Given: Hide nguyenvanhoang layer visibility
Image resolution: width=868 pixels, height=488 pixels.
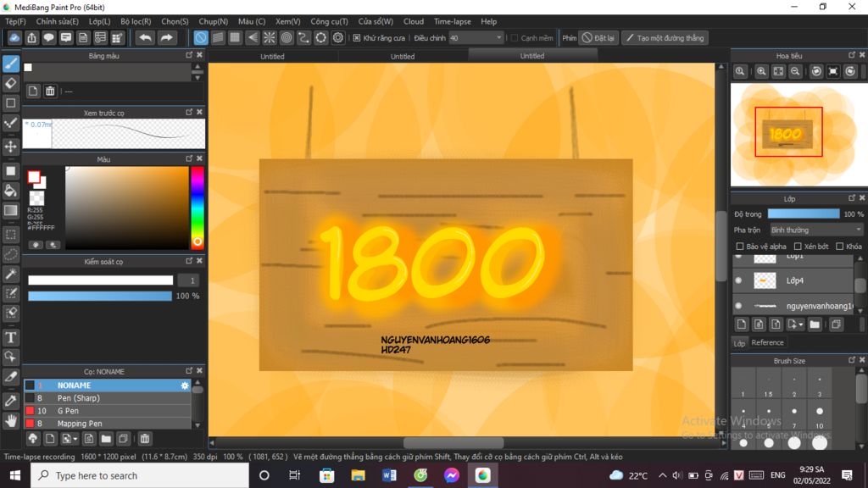Looking at the screenshot, I should pyautogui.click(x=738, y=305).
